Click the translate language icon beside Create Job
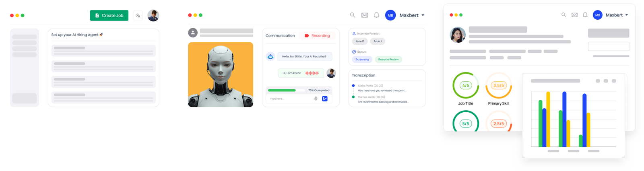Screen dimensions: 644x171 click(138, 16)
